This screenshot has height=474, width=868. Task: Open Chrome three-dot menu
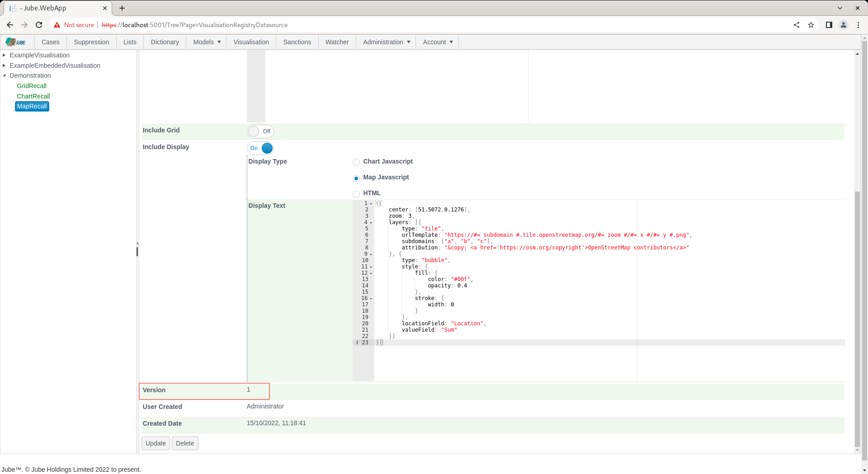pyautogui.click(x=858, y=25)
